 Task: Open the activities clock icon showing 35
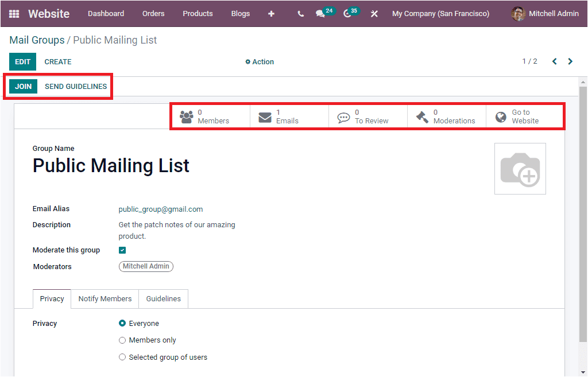349,13
